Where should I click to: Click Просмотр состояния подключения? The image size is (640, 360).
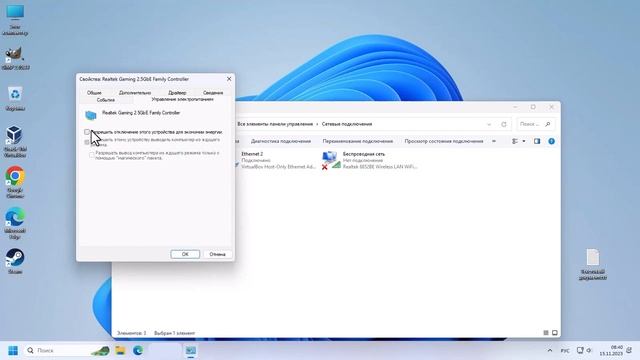[x=444, y=141]
